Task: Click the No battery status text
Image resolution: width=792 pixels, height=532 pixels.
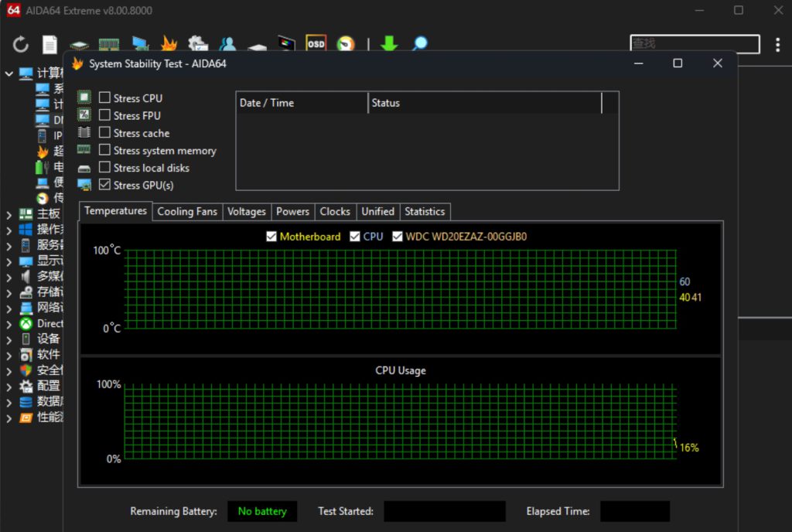Action: [262, 511]
